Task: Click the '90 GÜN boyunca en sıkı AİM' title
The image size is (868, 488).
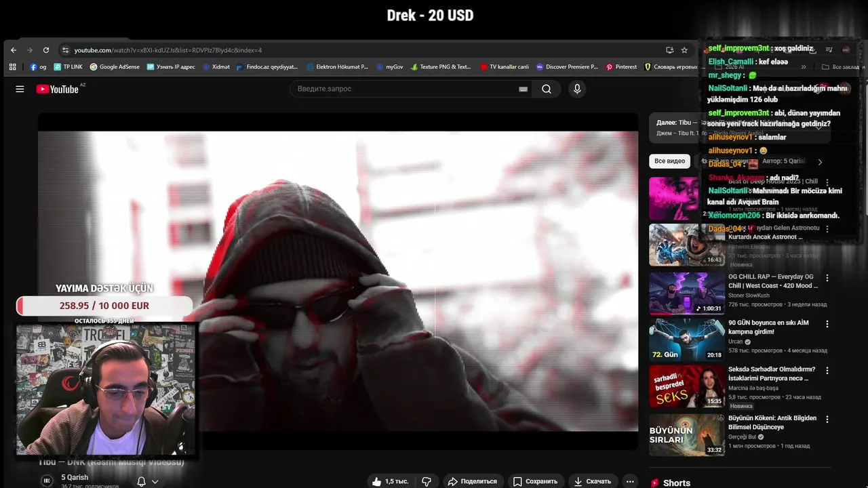Action: point(768,327)
